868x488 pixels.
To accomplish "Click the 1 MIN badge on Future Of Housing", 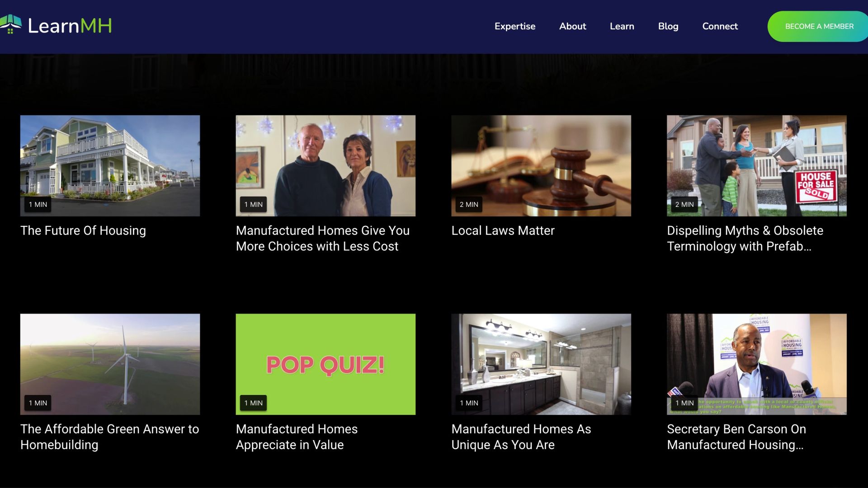I will (38, 204).
